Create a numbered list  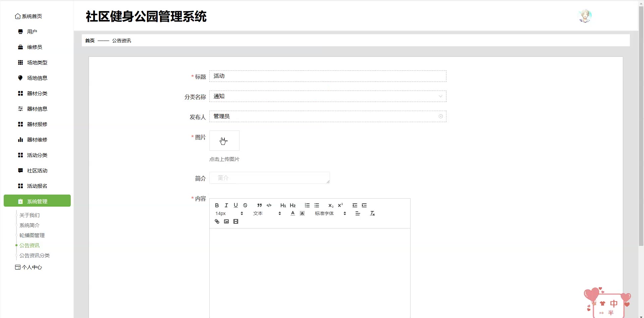click(307, 205)
